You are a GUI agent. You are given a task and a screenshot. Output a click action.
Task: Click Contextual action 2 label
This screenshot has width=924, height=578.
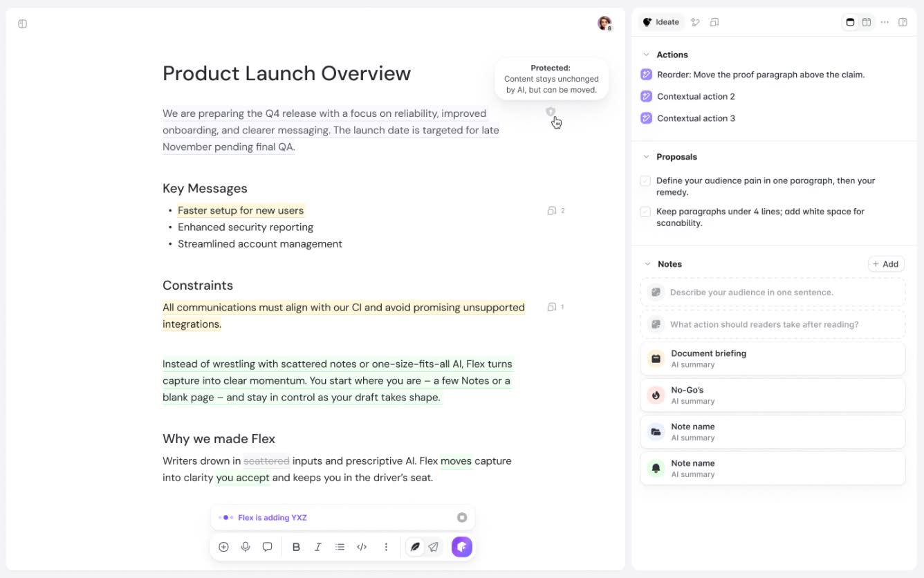696,97
